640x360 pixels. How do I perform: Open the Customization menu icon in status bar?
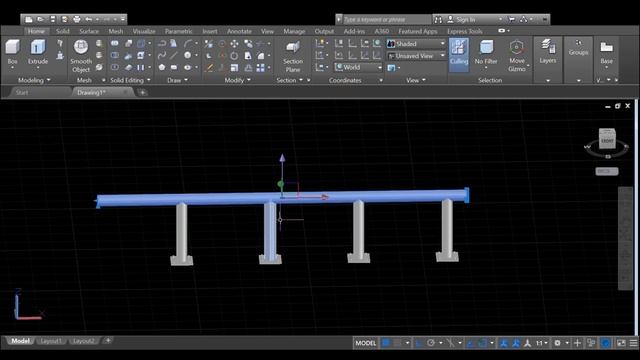coord(633,343)
